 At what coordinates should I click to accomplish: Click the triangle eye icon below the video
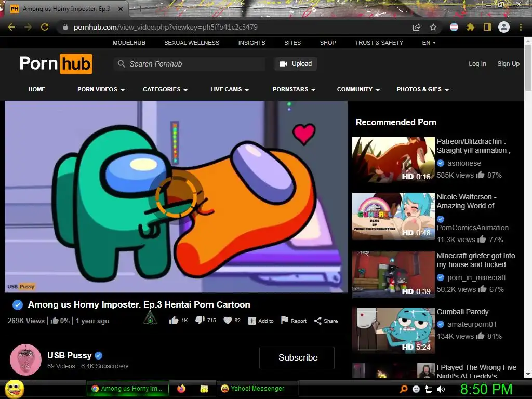(x=150, y=318)
